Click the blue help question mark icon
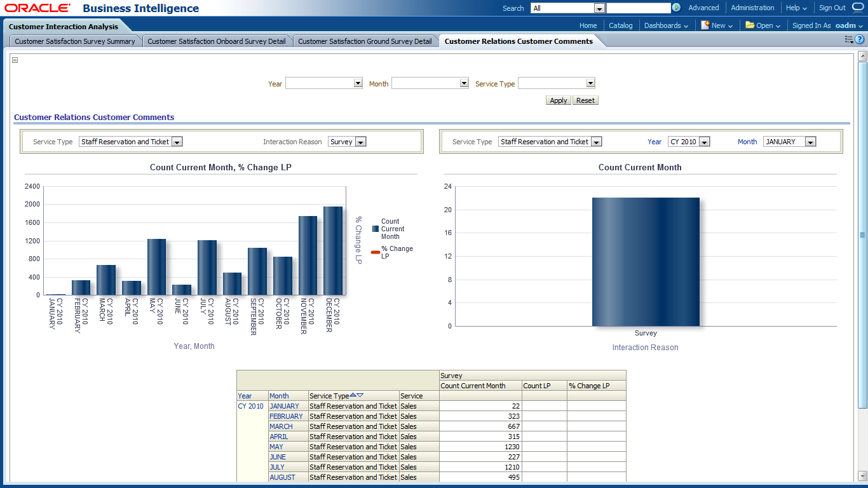868x488 pixels. point(860,39)
